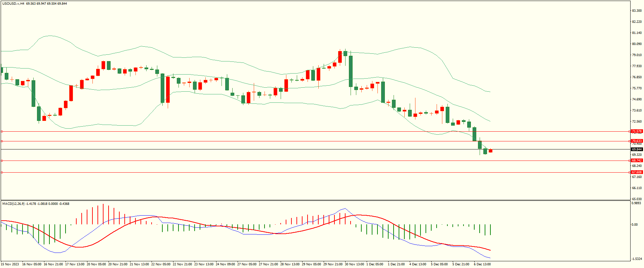
Task: Select left anchor handle of 68.742 line
Action: click(x=2, y=161)
